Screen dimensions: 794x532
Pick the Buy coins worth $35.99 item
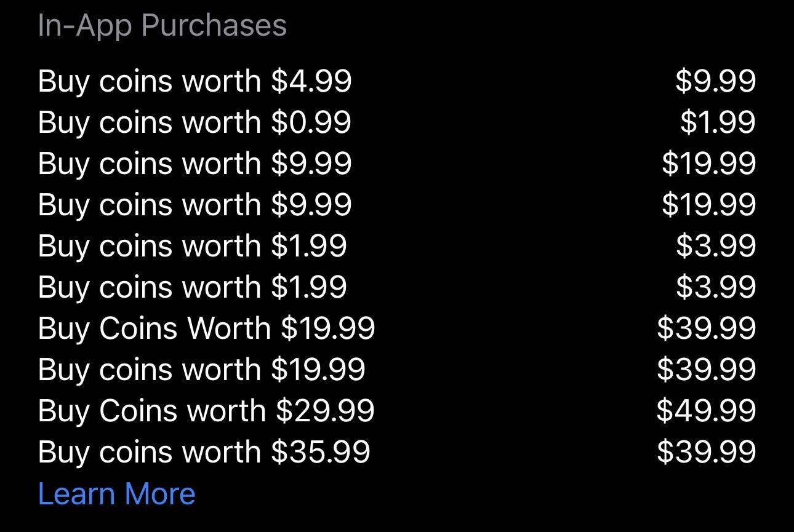point(204,452)
